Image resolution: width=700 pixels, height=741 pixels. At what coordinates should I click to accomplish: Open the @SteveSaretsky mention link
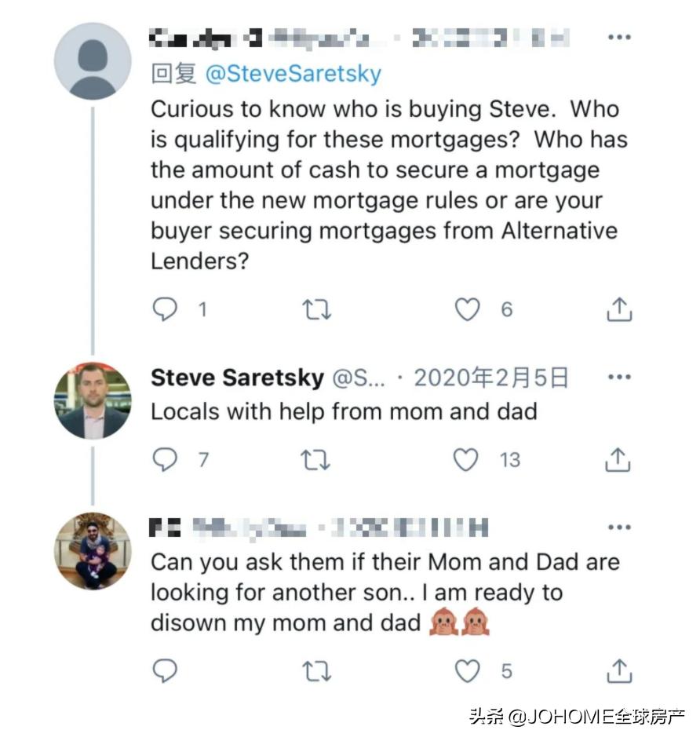[x=293, y=75]
